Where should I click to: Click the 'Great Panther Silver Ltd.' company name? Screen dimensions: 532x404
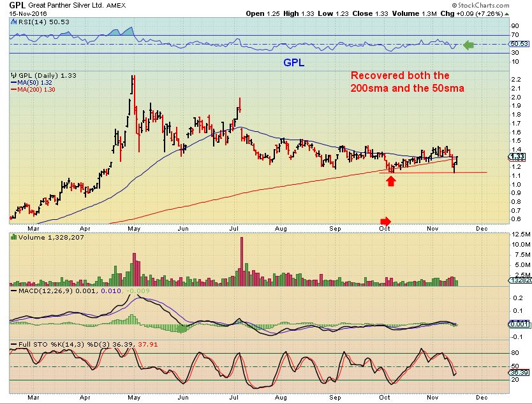pyautogui.click(x=66, y=6)
